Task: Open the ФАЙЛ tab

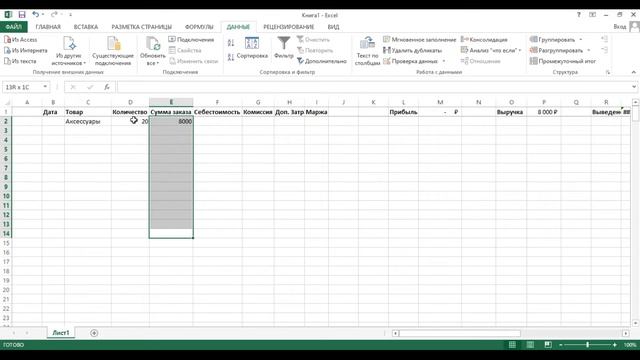Action: (x=13, y=27)
